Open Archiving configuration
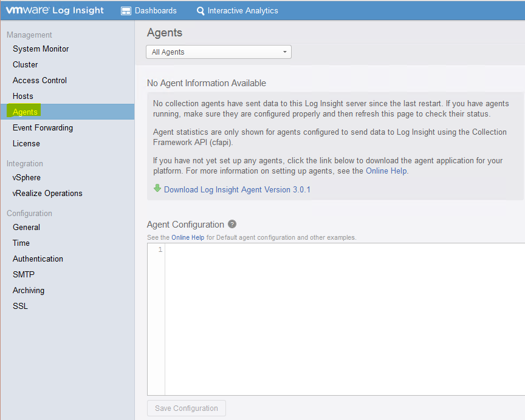The width and height of the screenshot is (525, 420). click(x=29, y=290)
